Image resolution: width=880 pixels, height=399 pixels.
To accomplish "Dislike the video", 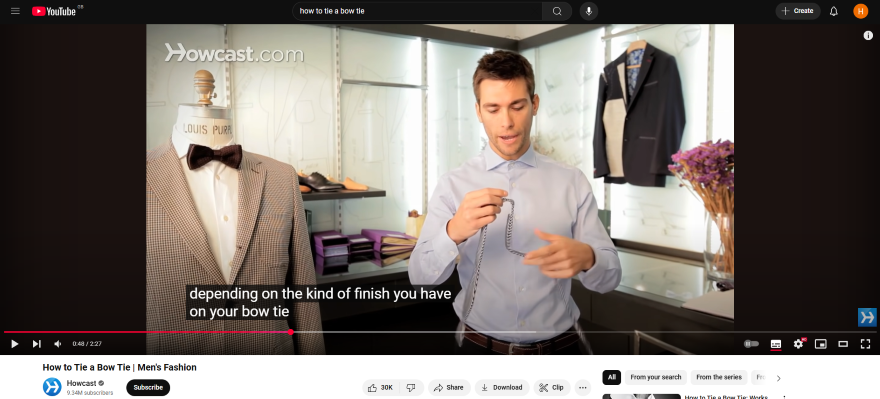I will click(x=411, y=387).
